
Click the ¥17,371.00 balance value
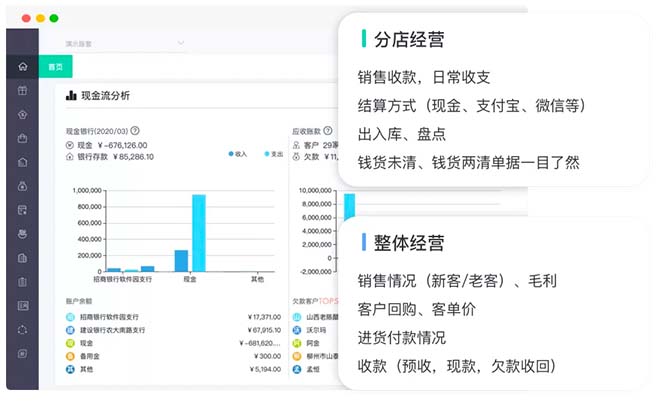click(264, 317)
